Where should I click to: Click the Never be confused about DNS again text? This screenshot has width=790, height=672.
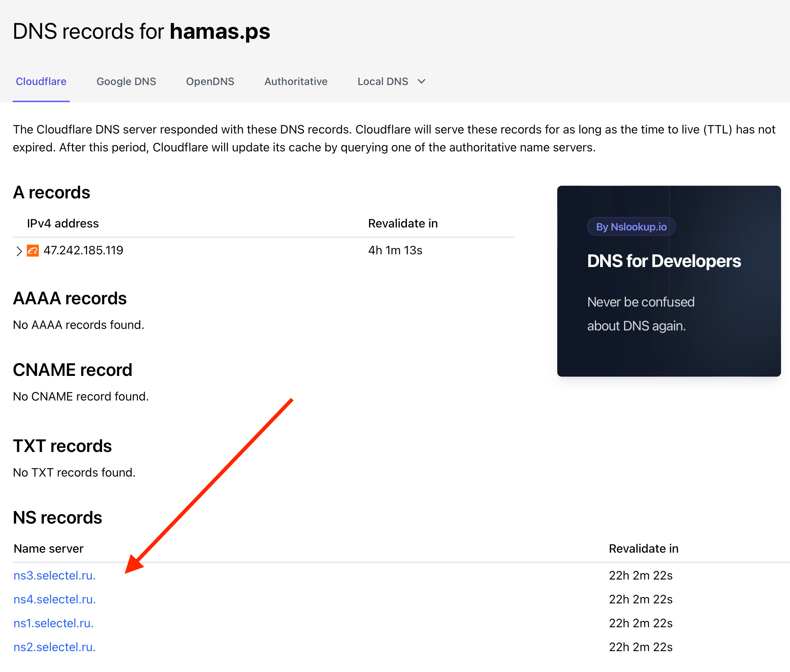pos(641,314)
